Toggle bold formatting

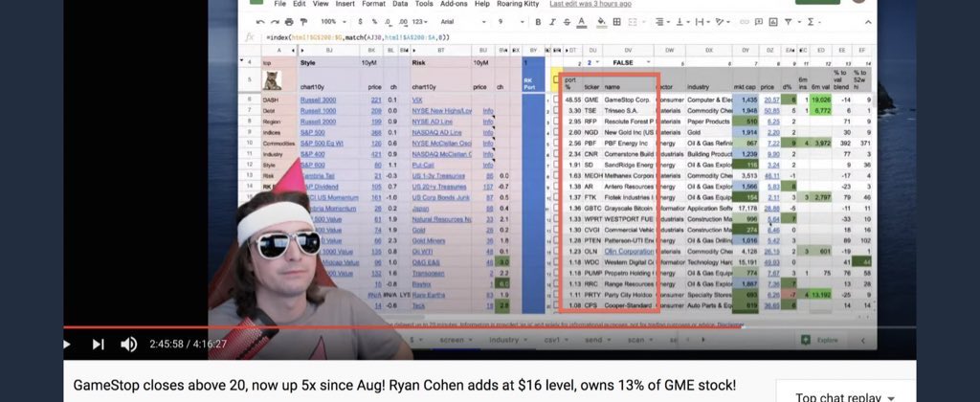(x=538, y=22)
